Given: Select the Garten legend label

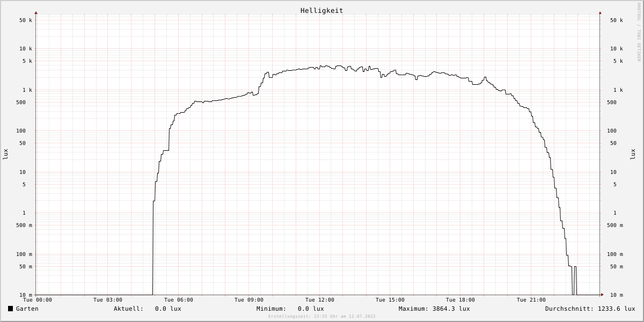Looking at the screenshot, I should coord(27,309).
